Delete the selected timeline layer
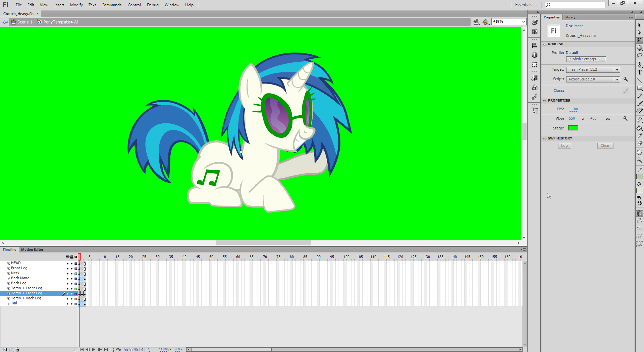The width and height of the screenshot is (644, 352). (18, 349)
